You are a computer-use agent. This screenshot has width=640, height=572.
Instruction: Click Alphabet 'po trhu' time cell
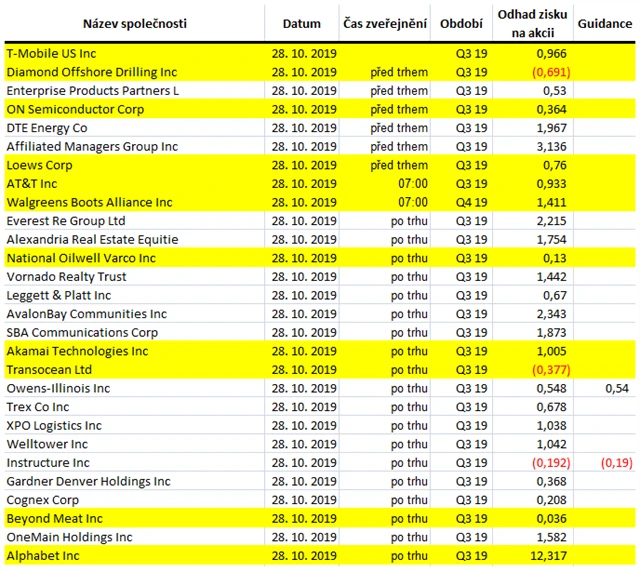(x=409, y=556)
